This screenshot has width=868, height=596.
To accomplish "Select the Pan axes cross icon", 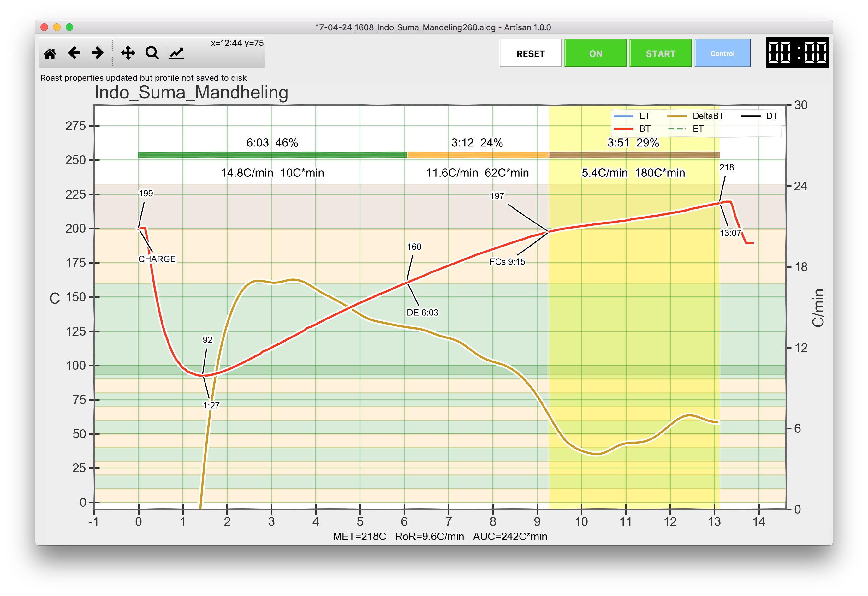I will tap(128, 53).
